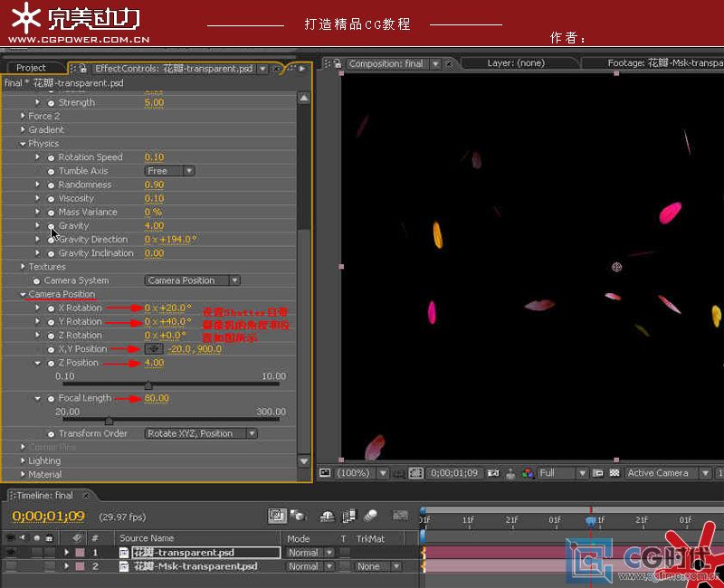The height and width of the screenshot is (588, 724).
Task: Toggle Gravity stopwatch icon
Action: click(x=52, y=226)
